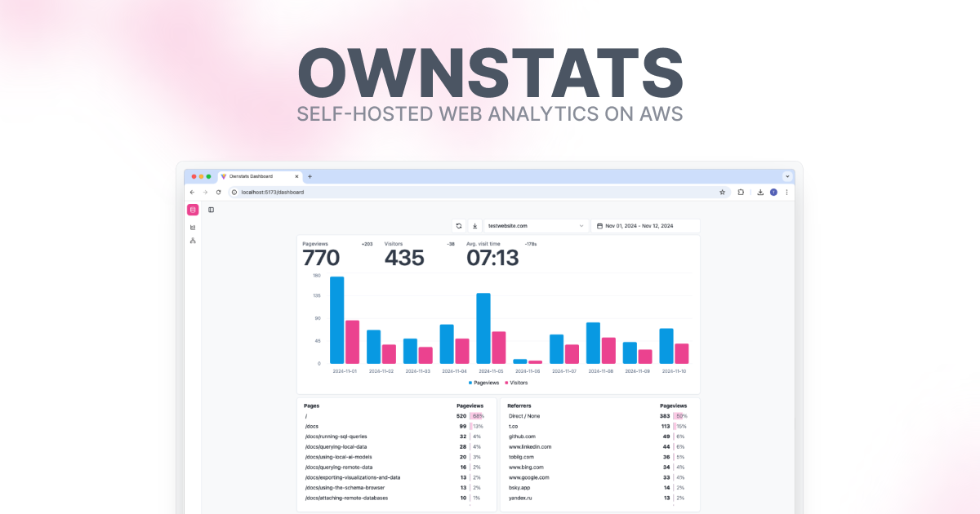Click the blue Pageviews bar for 2024-11-10
The image size is (980, 514).
(x=666, y=346)
